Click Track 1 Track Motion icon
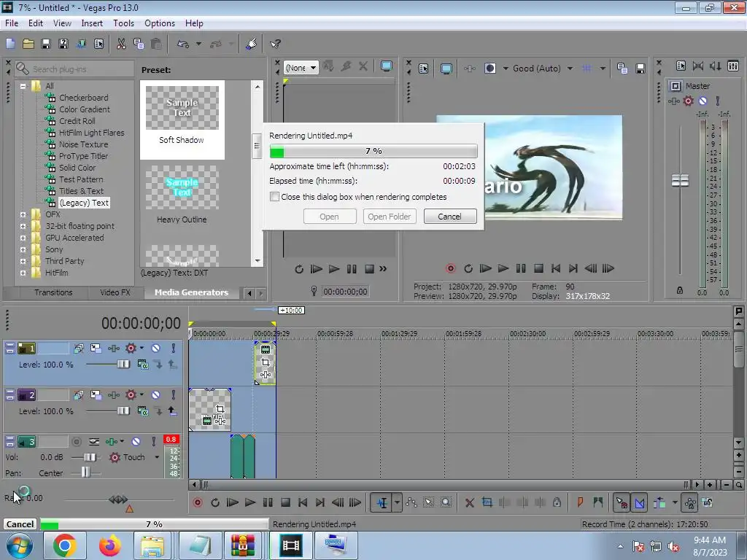The height and width of the screenshot is (560, 747). [96, 348]
